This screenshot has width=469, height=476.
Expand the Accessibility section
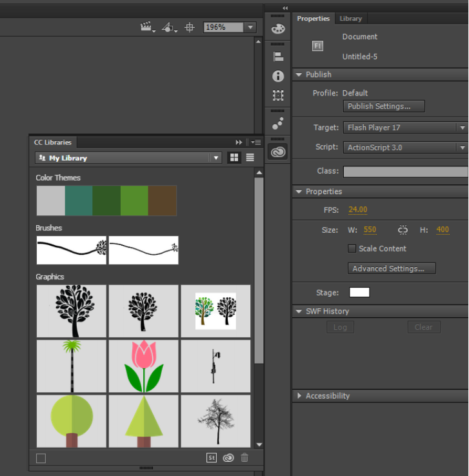click(x=299, y=395)
